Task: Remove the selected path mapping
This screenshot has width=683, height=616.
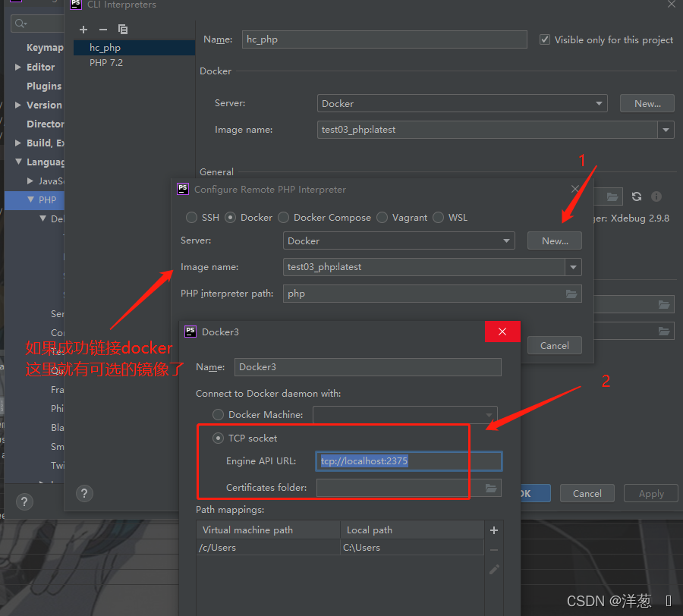Action: 494,550
